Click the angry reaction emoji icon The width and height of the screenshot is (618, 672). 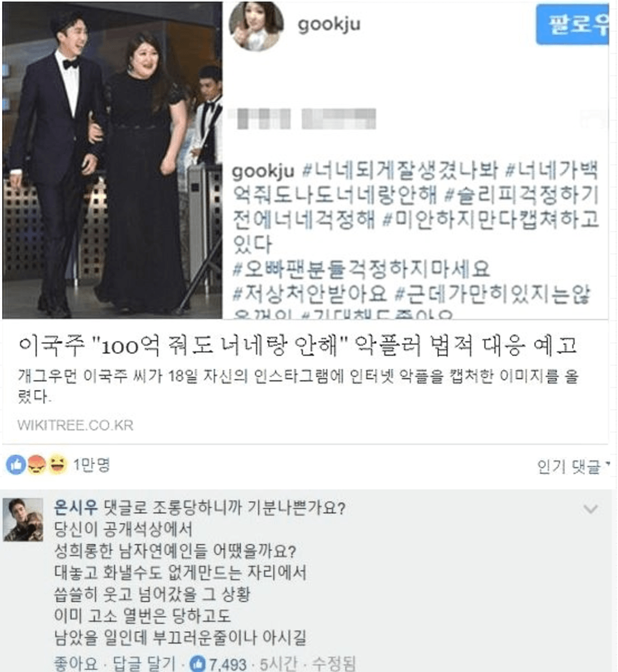pyautogui.click(x=36, y=465)
